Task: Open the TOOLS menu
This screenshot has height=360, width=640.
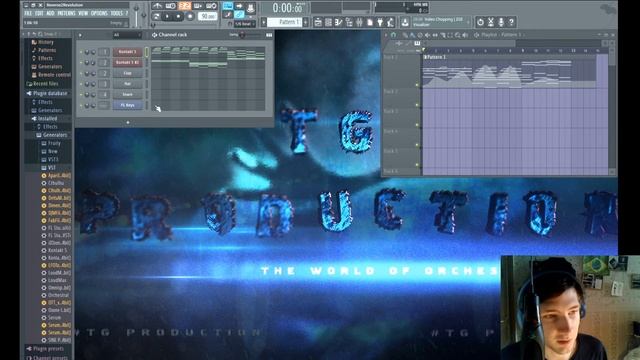Action: click(116, 13)
